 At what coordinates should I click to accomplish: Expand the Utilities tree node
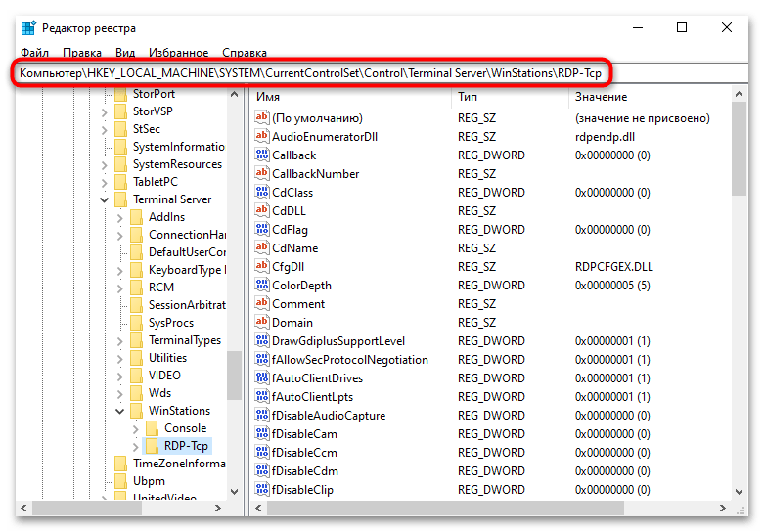(x=120, y=359)
